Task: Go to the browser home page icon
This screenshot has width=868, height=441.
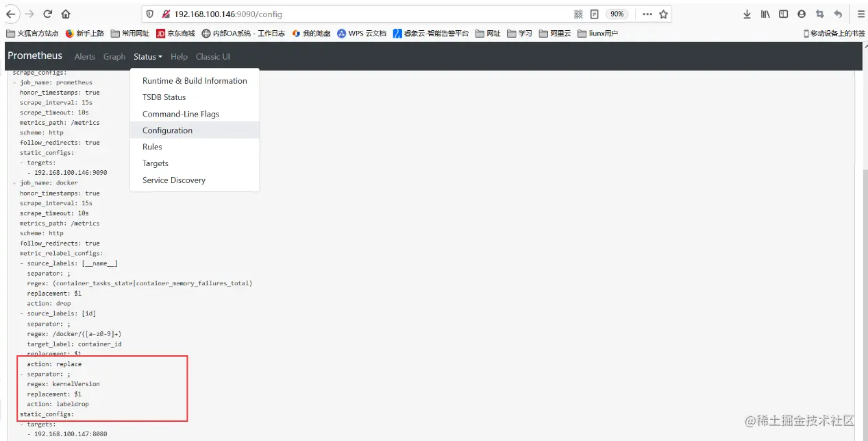Action: [66, 14]
